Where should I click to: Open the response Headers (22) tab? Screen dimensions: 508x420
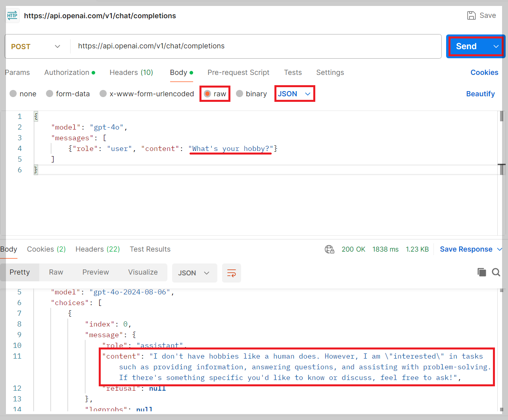(98, 249)
